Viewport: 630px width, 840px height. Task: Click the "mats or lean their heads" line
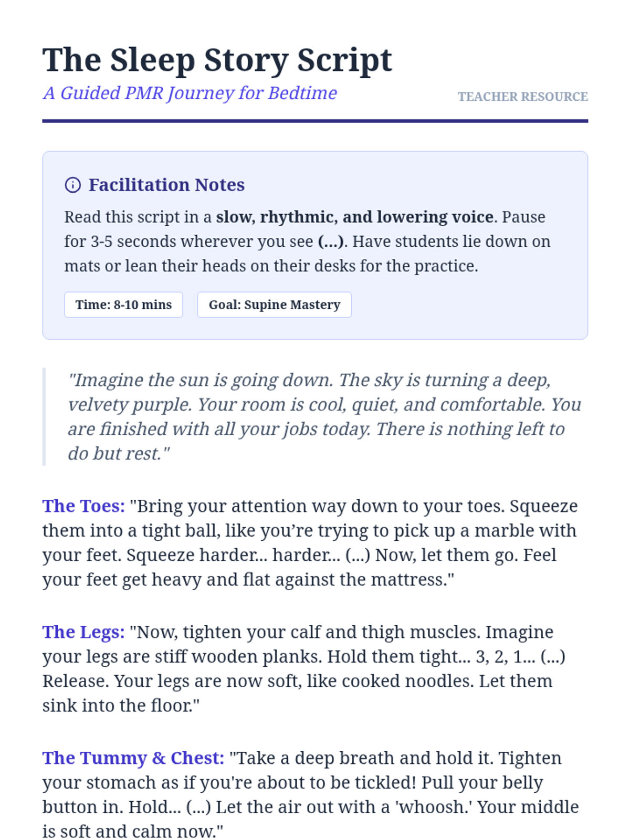(x=270, y=266)
